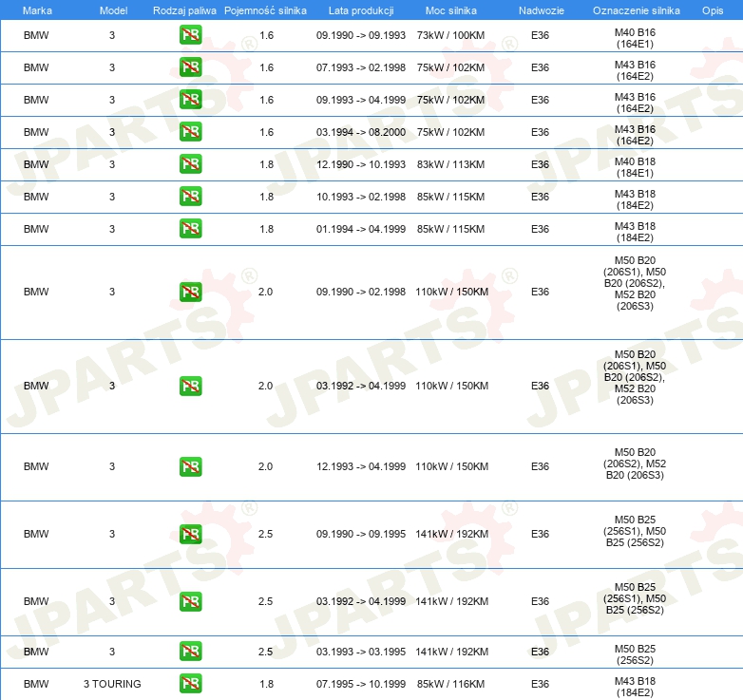
Task: Select 2.5 capacity in 03.1993 -> 03.1995 row
Action: click(x=265, y=652)
